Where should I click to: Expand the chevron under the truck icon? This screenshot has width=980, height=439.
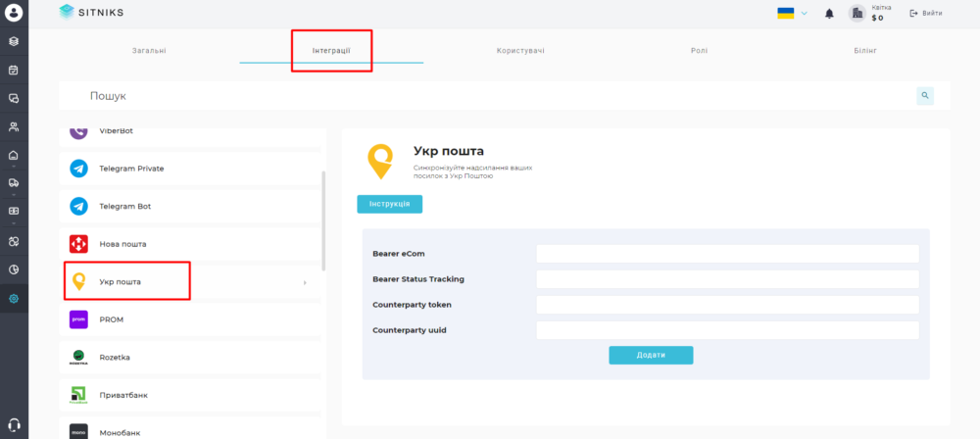coord(14,195)
